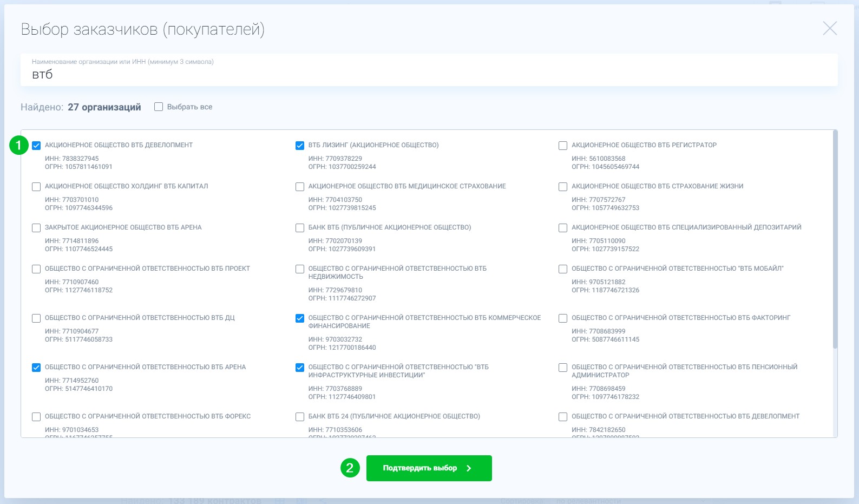The height and width of the screenshot is (504, 859).
Task: Tick ВТБ ПЕНСИОННЫЙ АДМИНИСТРАТОР checkbox
Action: (x=563, y=368)
